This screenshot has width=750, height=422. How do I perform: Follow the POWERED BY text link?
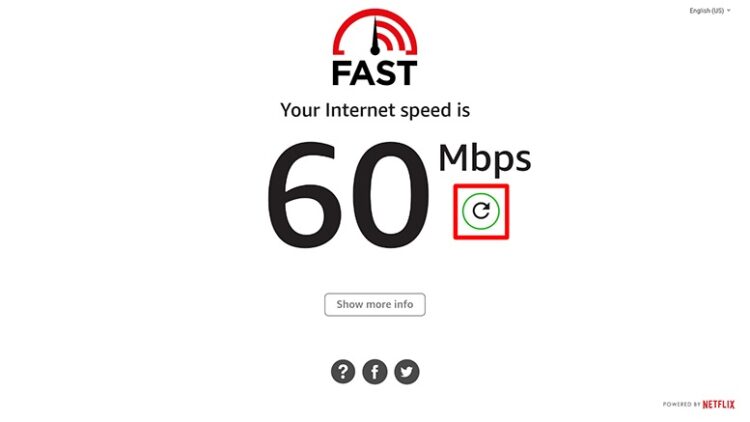pyautogui.click(x=682, y=405)
